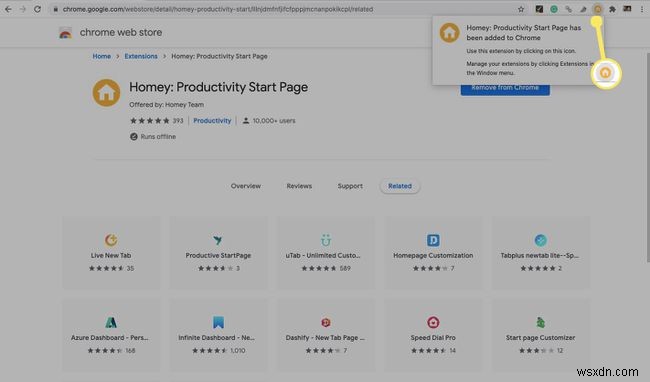Open the Productivity category link

(x=212, y=121)
